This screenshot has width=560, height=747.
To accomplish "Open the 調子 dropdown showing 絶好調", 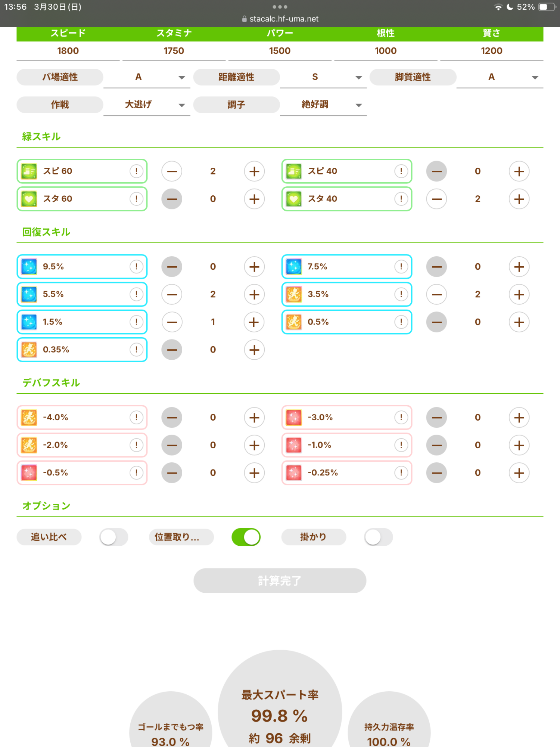I will click(323, 105).
